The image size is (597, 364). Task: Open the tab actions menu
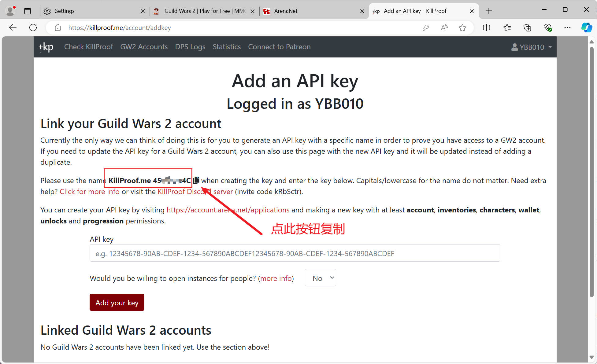pos(28,11)
